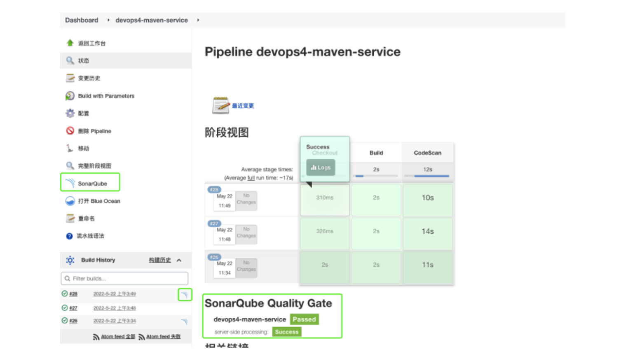Select Build with Parameters
Screen dimensions: 644x361
106,96
